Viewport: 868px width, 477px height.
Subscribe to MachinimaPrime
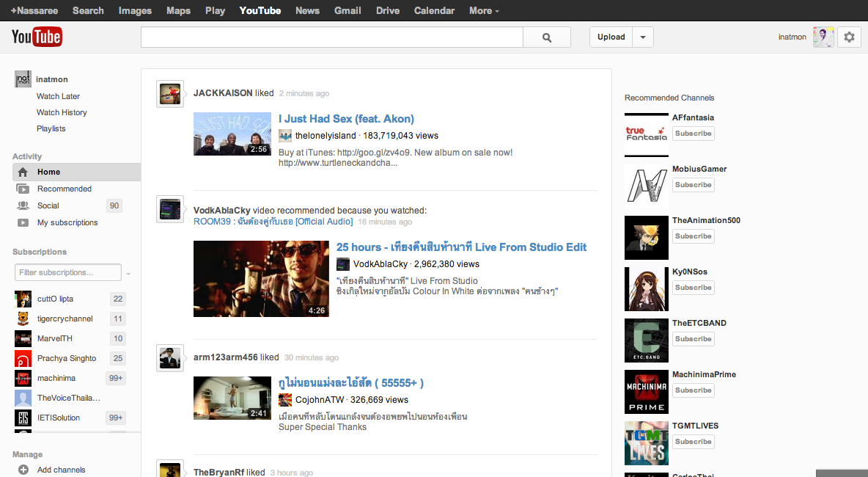(693, 390)
